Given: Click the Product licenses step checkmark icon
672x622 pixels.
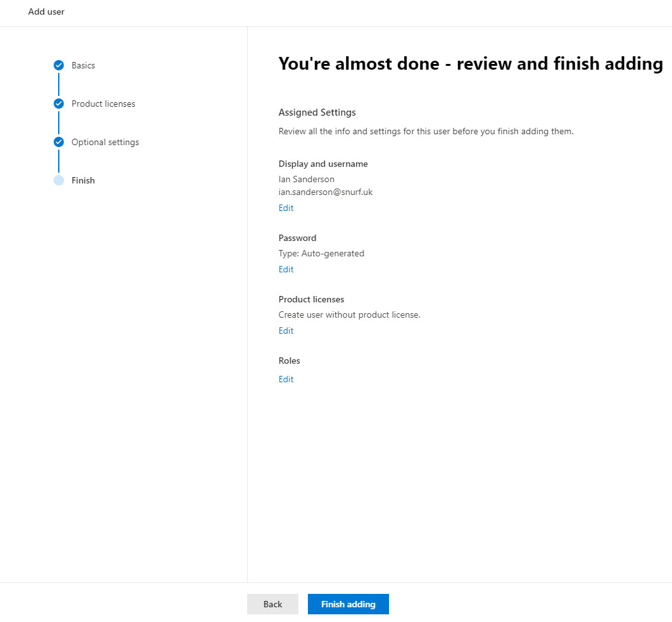Looking at the screenshot, I should (59, 104).
